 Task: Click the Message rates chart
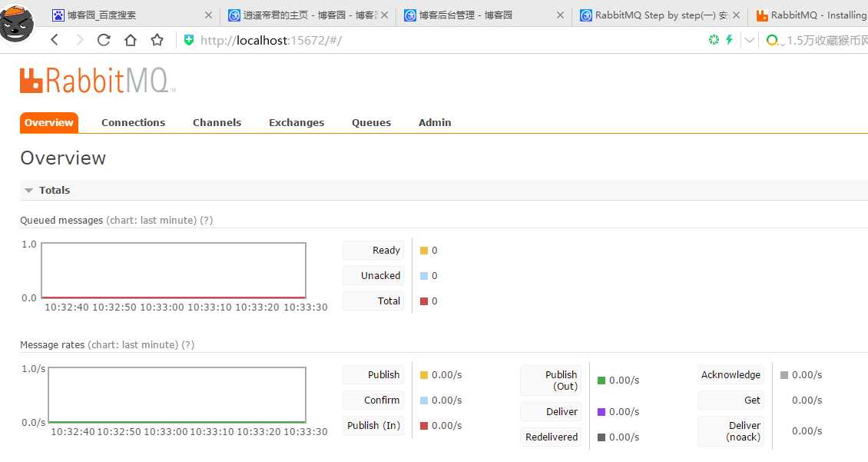pos(177,395)
